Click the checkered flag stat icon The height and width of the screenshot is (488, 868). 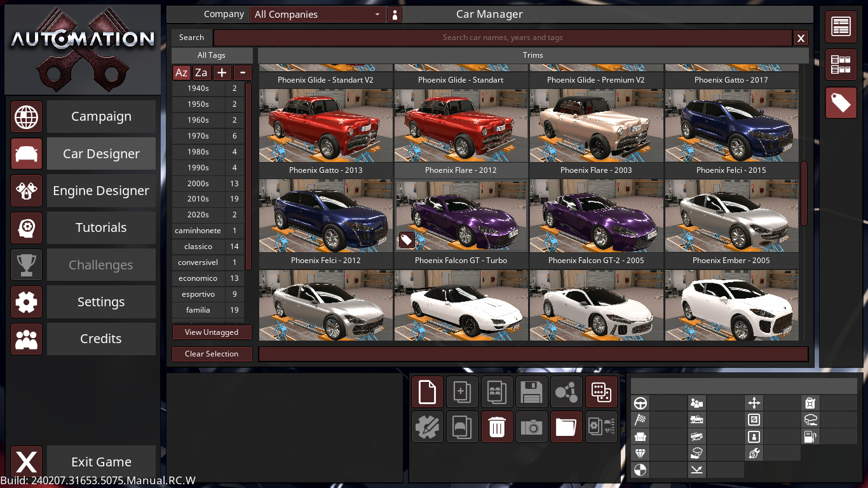(x=641, y=419)
